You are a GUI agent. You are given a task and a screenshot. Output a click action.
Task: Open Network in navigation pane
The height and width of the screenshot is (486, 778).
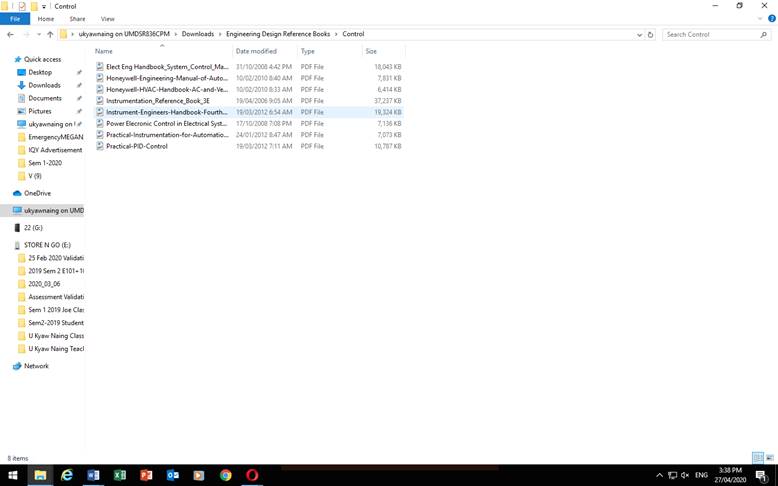(36, 366)
